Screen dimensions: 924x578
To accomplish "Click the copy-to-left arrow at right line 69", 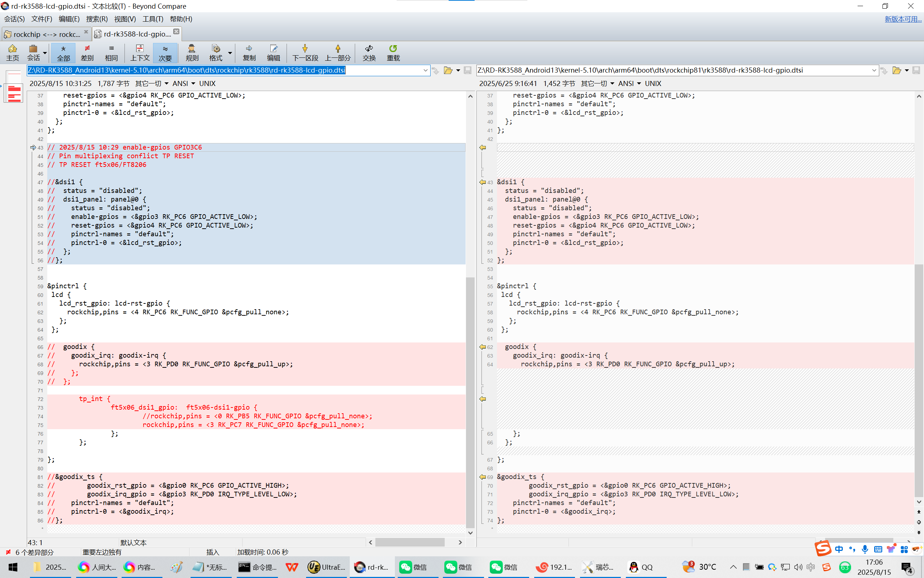I will [x=483, y=477].
